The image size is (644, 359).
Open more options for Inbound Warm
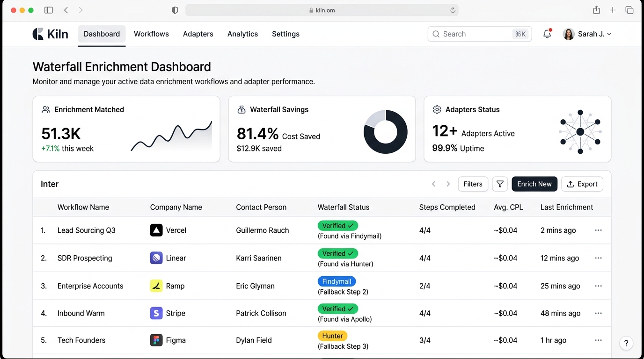(598, 313)
